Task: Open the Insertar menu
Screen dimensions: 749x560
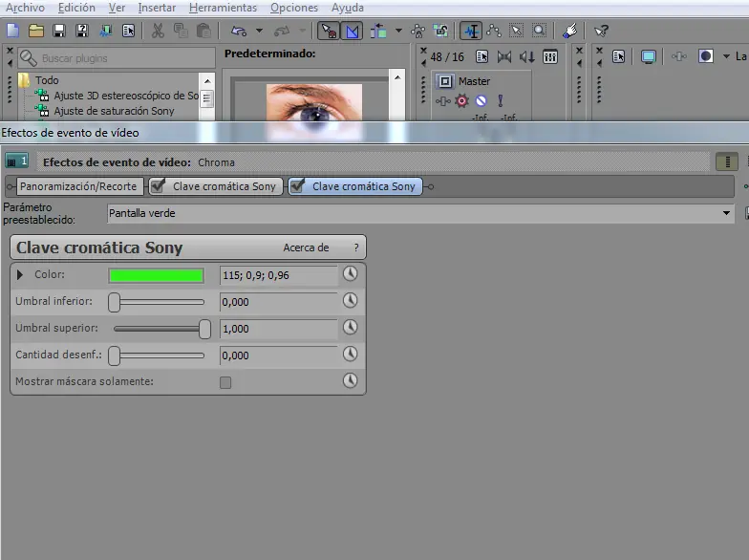Action: [157, 8]
